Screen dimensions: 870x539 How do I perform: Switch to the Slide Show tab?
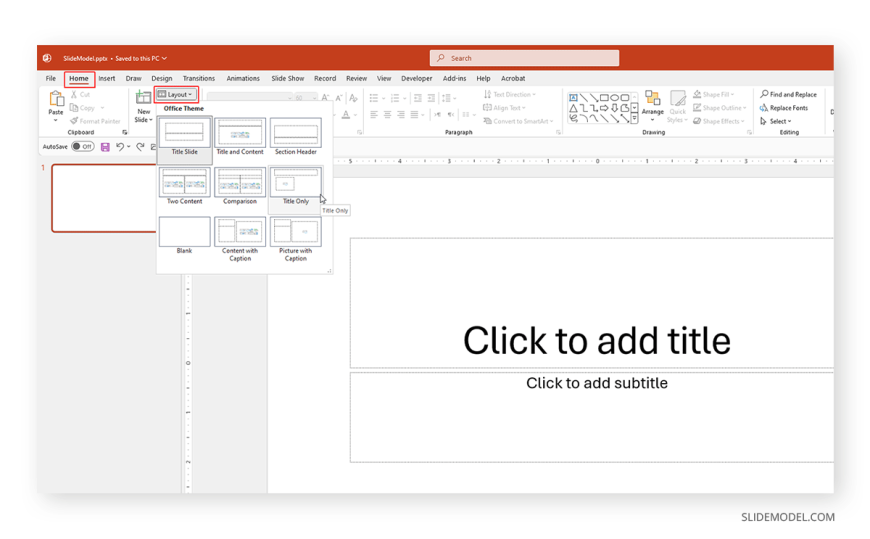287,79
